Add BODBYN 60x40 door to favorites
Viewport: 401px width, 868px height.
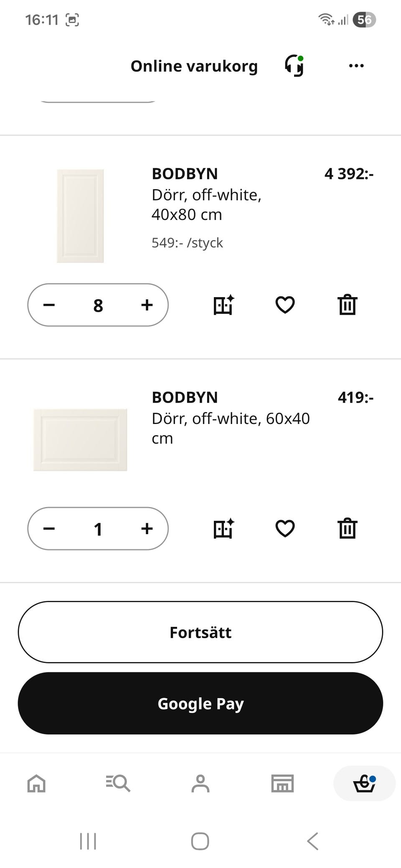coord(285,528)
